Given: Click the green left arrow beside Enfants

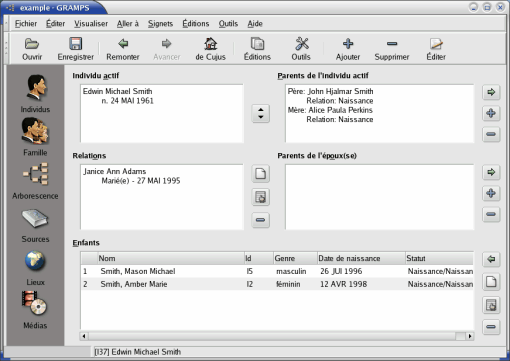Looking at the screenshot, I should point(491,259).
